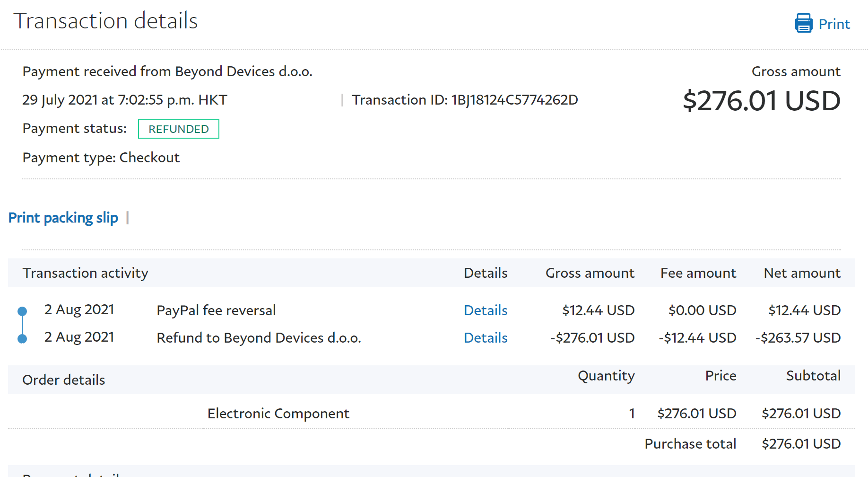Click the Transaction details page heading
The height and width of the screenshot is (477, 868).
coord(105,21)
